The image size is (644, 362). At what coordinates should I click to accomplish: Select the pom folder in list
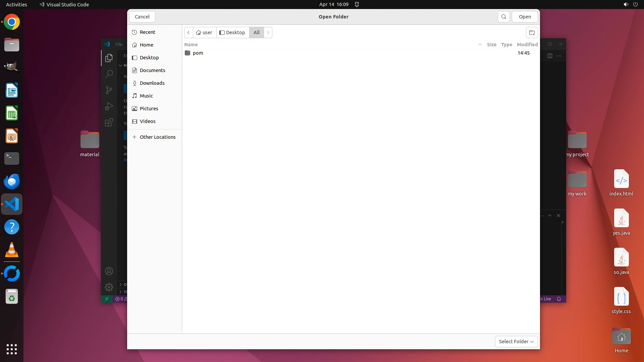[198, 53]
